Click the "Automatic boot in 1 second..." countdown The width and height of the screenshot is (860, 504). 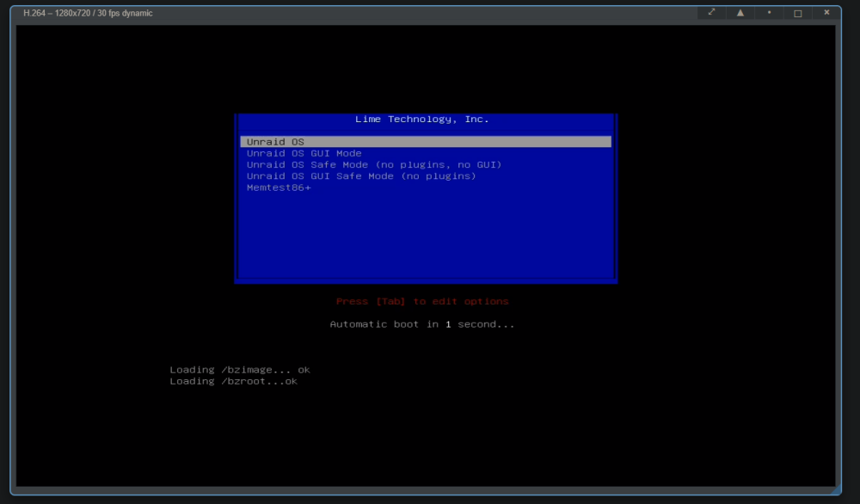(421, 324)
